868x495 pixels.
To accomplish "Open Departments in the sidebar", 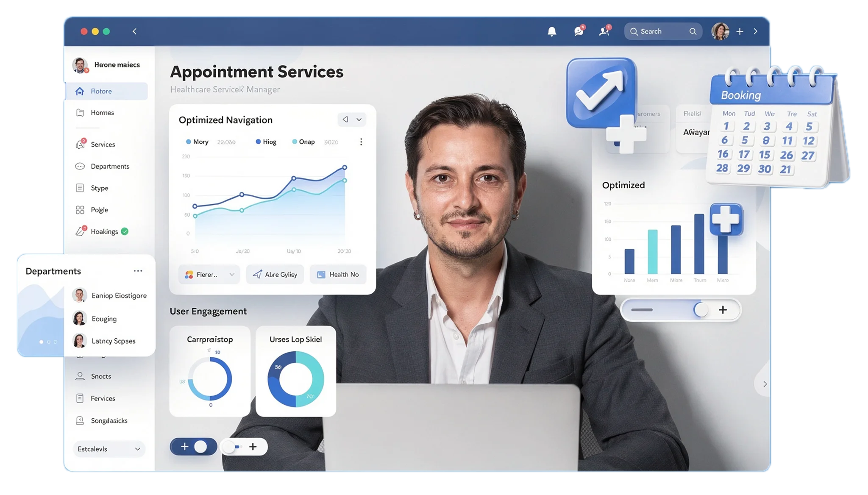I will pyautogui.click(x=110, y=167).
